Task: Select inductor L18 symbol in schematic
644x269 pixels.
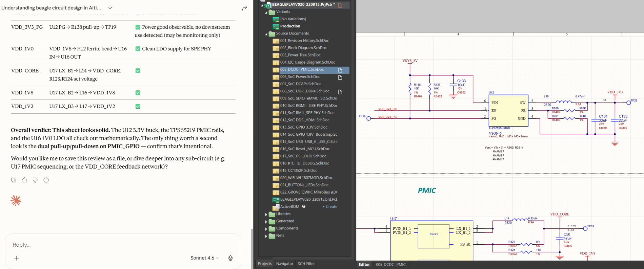Action: coord(564,101)
